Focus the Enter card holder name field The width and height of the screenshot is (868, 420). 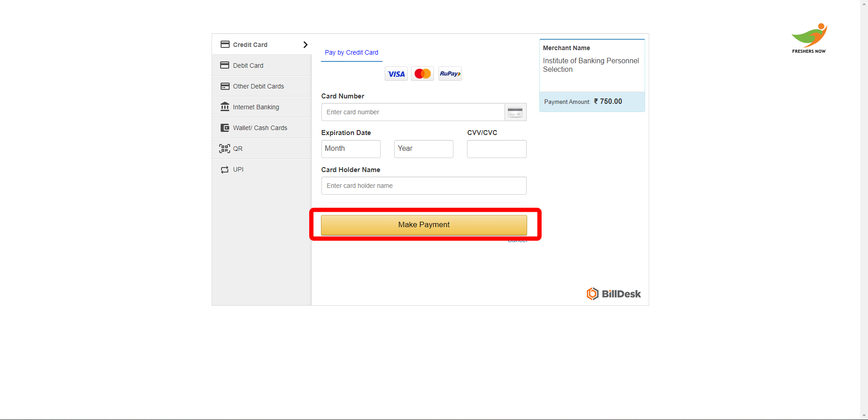[424, 186]
